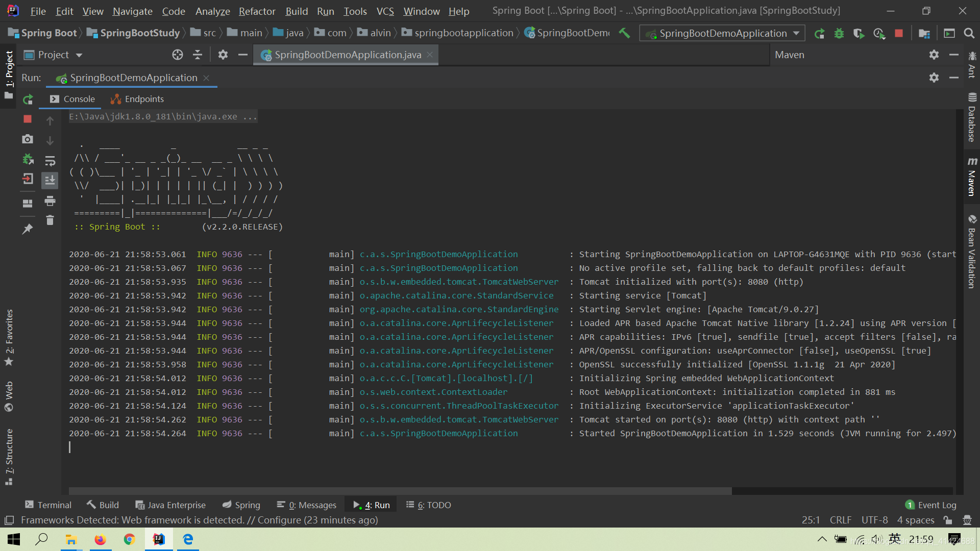Click the down arrow stack trace icon
This screenshot has width=980, height=551.
tap(50, 140)
